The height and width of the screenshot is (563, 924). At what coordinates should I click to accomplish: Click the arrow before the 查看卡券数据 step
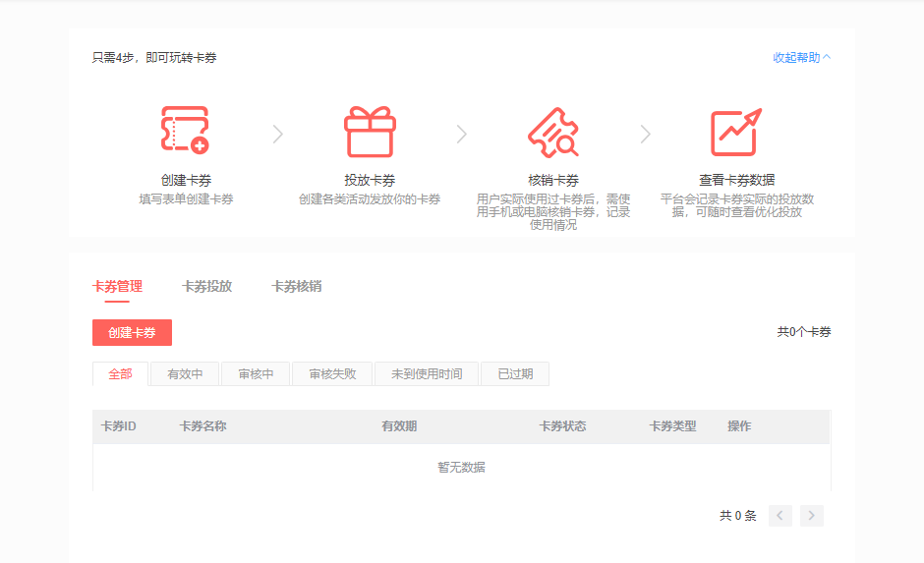point(646,134)
